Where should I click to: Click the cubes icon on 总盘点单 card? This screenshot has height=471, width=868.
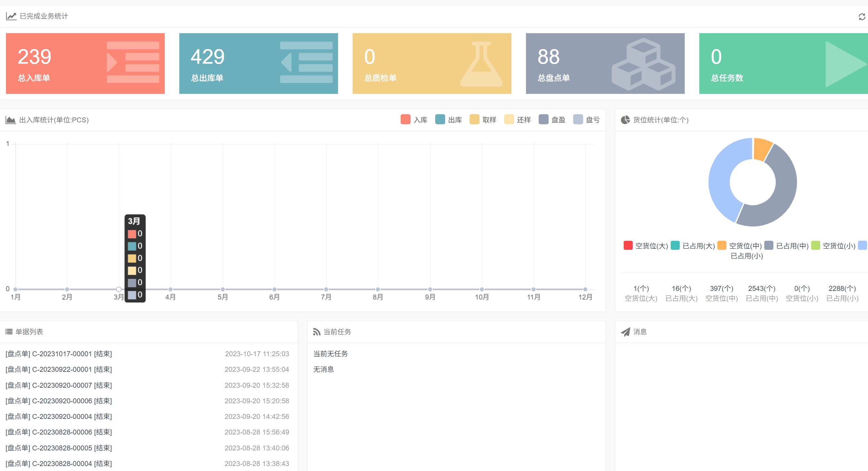point(643,64)
